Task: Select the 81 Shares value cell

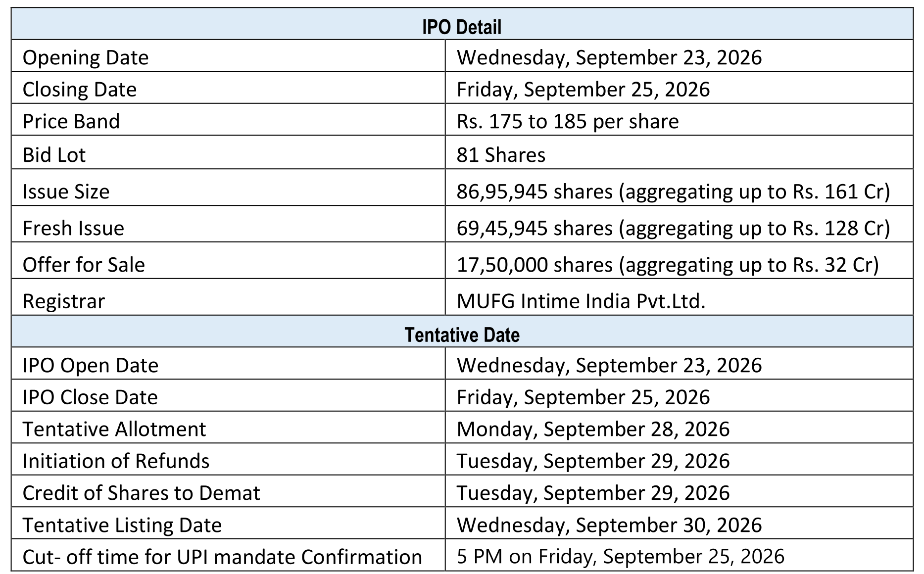Action: click(x=679, y=152)
